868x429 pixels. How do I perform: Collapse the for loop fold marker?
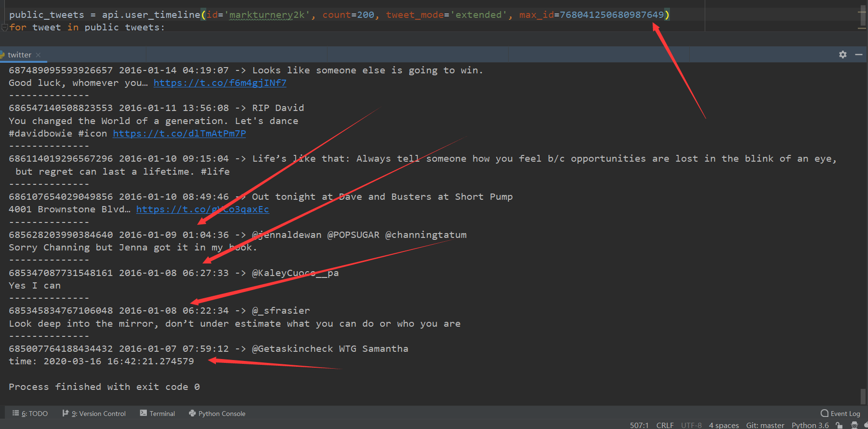point(4,28)
